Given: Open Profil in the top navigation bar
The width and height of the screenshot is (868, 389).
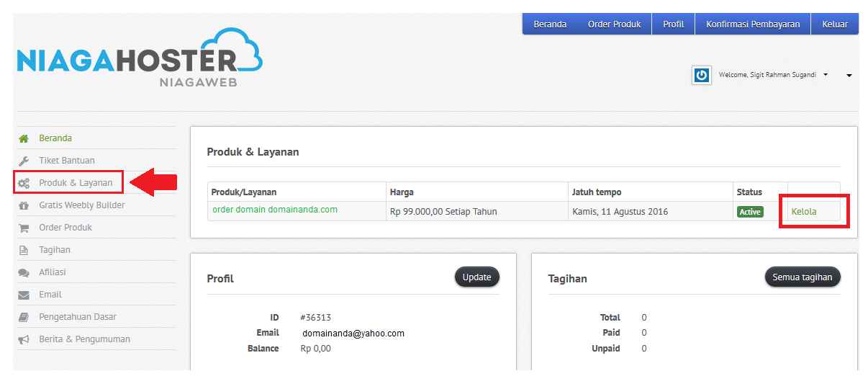Looking at the screenshot, I should 674,24.
